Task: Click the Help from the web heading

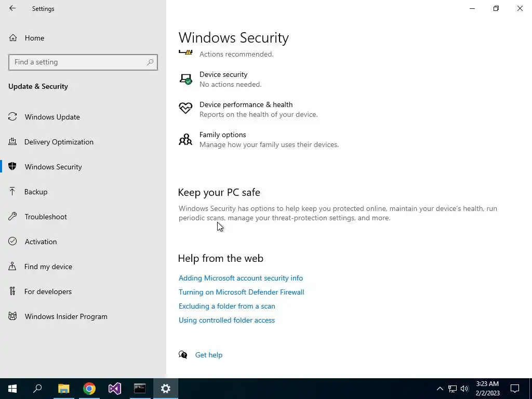Action: coord(220,258)
